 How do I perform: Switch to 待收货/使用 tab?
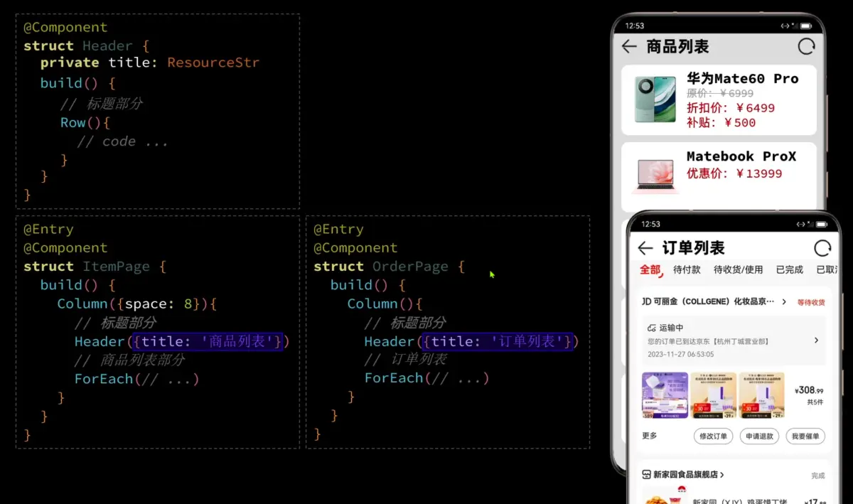tap(738, 270)
